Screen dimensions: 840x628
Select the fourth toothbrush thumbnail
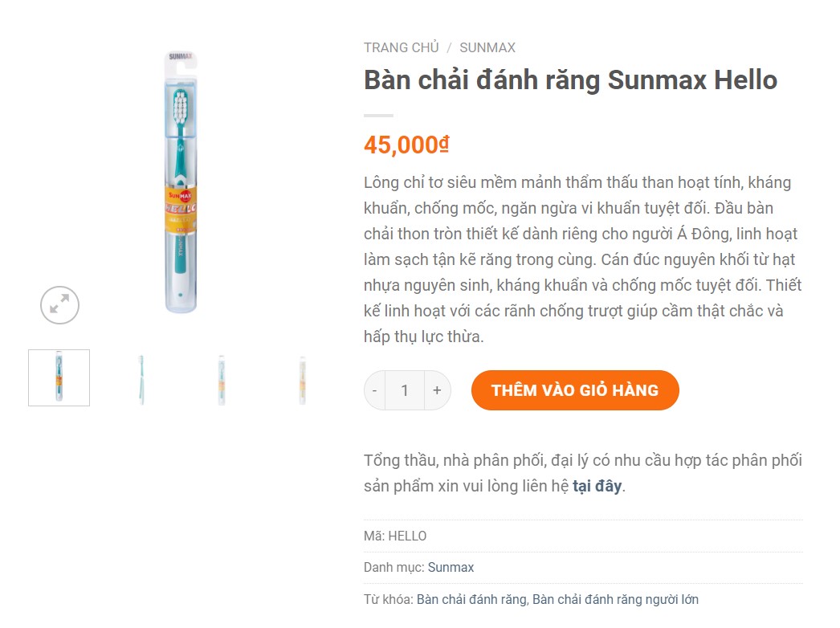[302, 377]
